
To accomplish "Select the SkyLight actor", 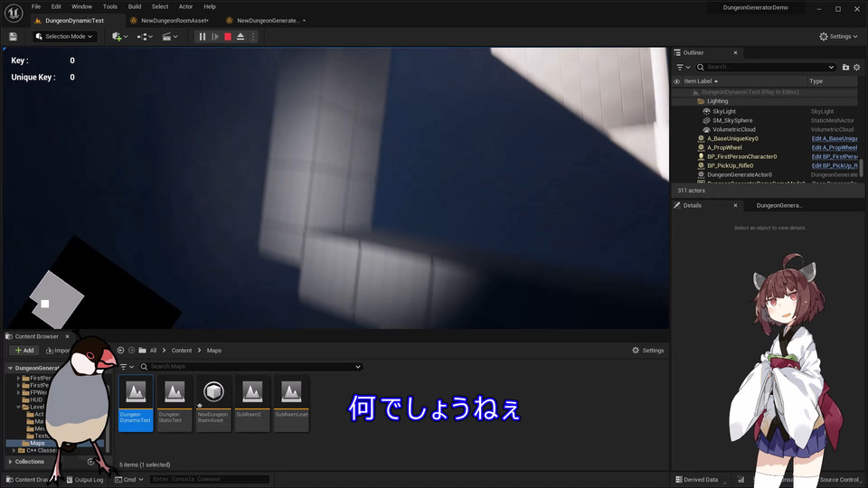I will point(724,111).
